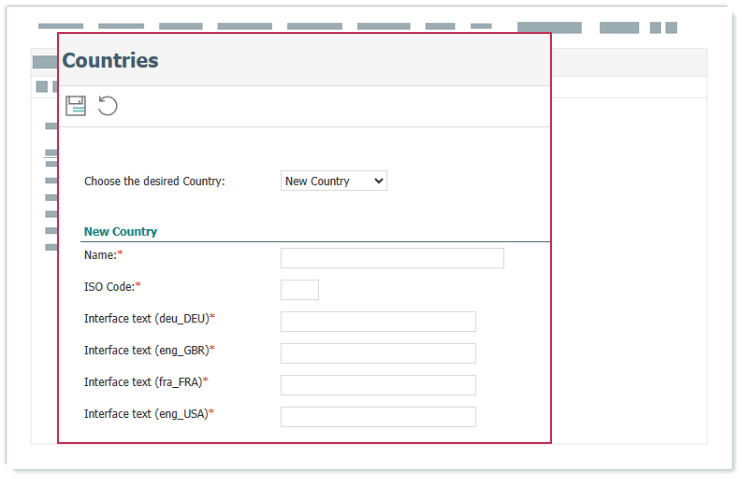Image resolution: width=742 pixels, height=479 pixels.
Task: Click into the Name input field
Action: pyautogui.click(x=392, y=258)
